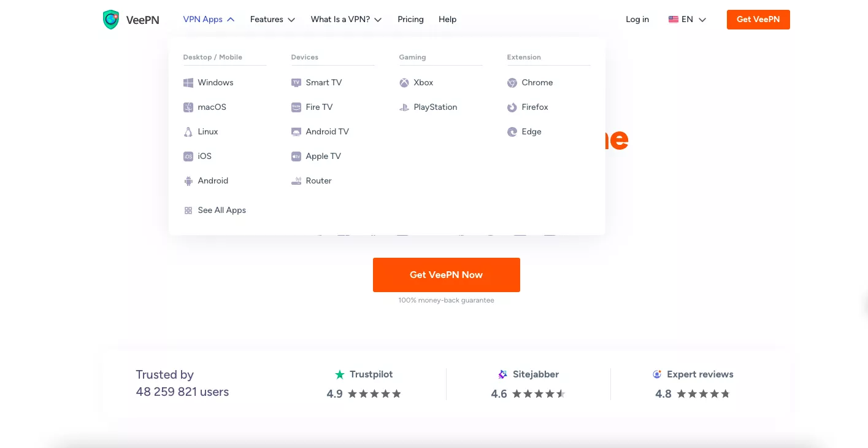Screen dimensions: 868x448
Task: Click the Windows logo icon
Action: pyautogui.click(x=188, y=83)
